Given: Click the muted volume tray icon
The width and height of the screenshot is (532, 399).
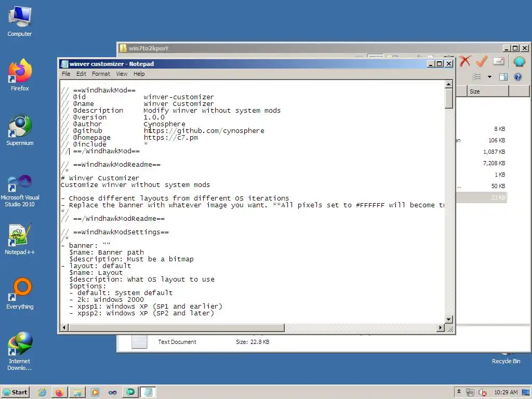Looking at the screenshot, I should click(x=482, y=392).
